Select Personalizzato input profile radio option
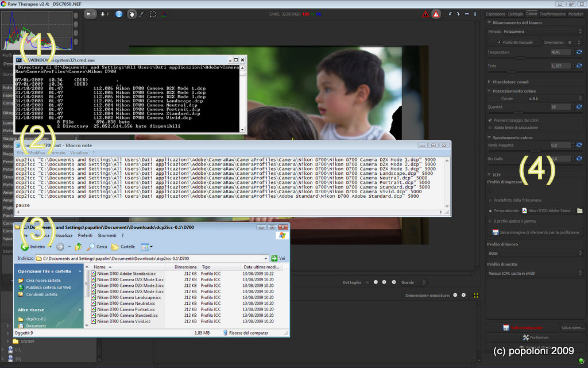The height and width of the screenshot is (368, 588). pyautogui.click(x=490, y=210)
